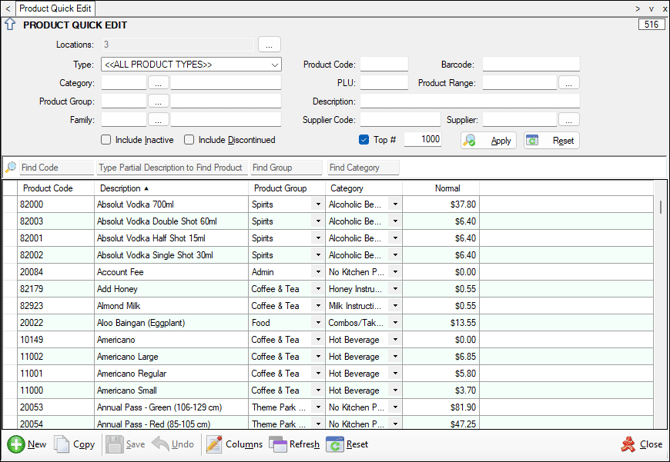This screenshot has height=462, width=670.
Task: Click the Undo arrow icon
Action: (x=160, y=444)
